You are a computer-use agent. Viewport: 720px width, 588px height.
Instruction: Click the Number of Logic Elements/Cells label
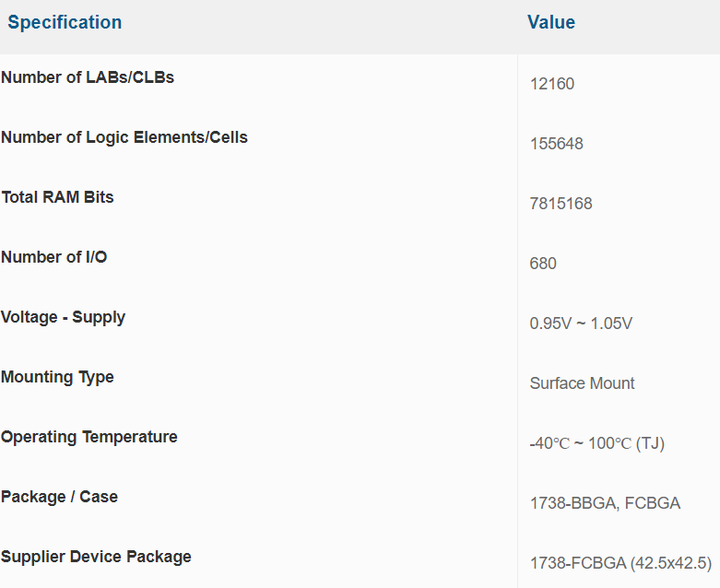pyautogui.click(x=124, y=137)
